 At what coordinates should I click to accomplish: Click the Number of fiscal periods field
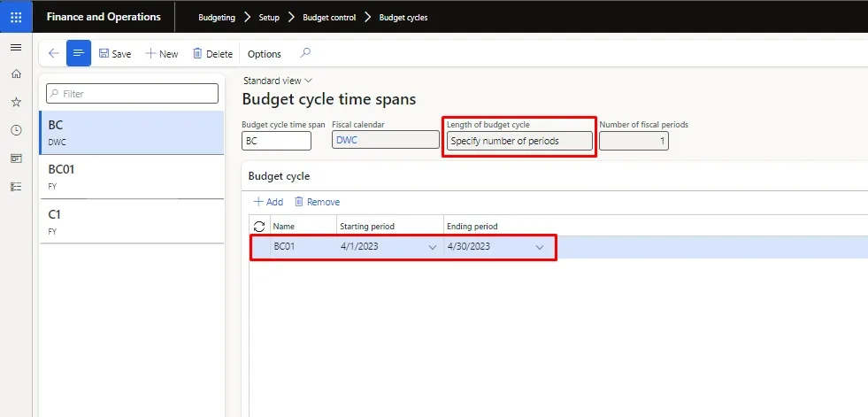click(634, 141)
